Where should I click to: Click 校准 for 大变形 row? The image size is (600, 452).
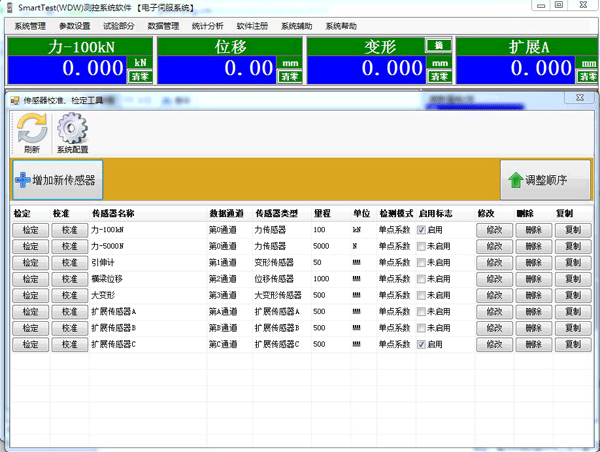[70, 295]
